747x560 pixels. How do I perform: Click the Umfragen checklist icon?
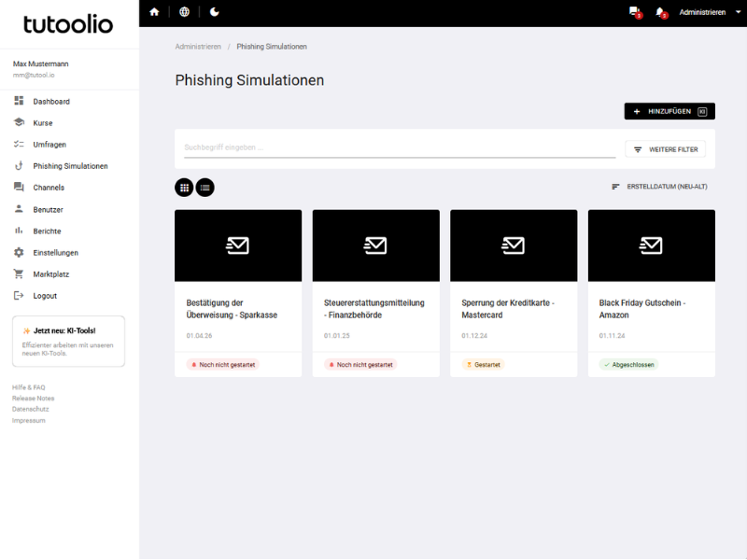tap(19, 144)
